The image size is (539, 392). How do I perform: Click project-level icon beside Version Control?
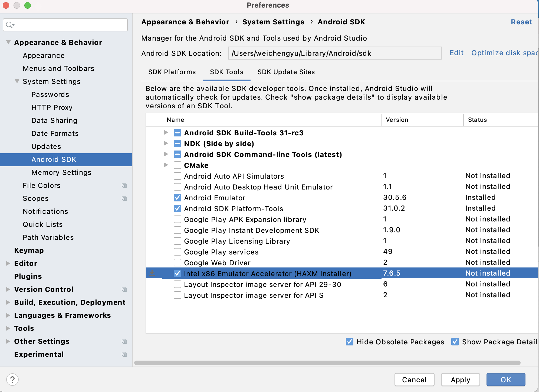[124, 289]
